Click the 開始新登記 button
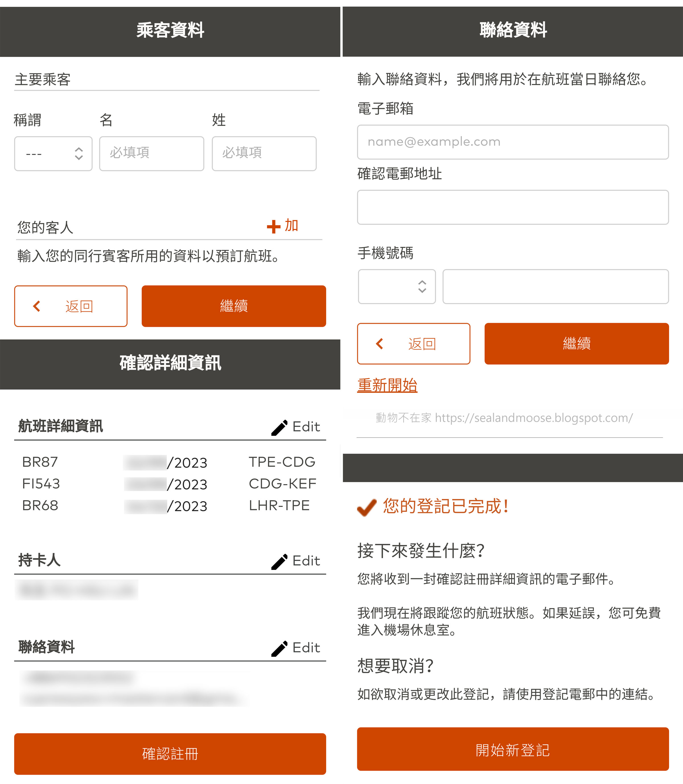Screen dimensions: 683x784 513,749
